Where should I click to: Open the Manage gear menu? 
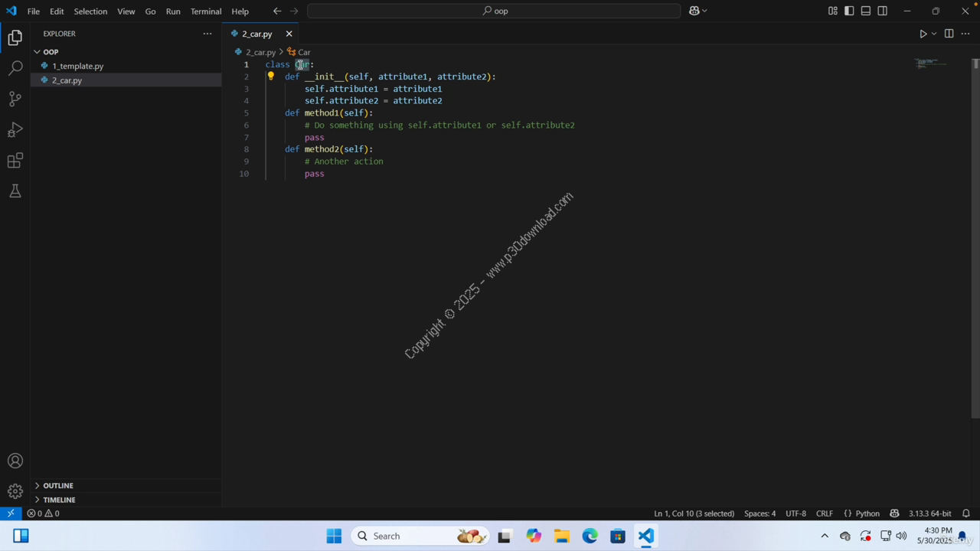tap(15, 491)
